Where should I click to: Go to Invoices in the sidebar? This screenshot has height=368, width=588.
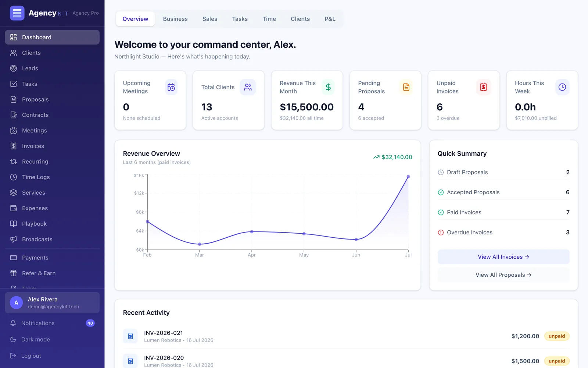pos(52,146)
